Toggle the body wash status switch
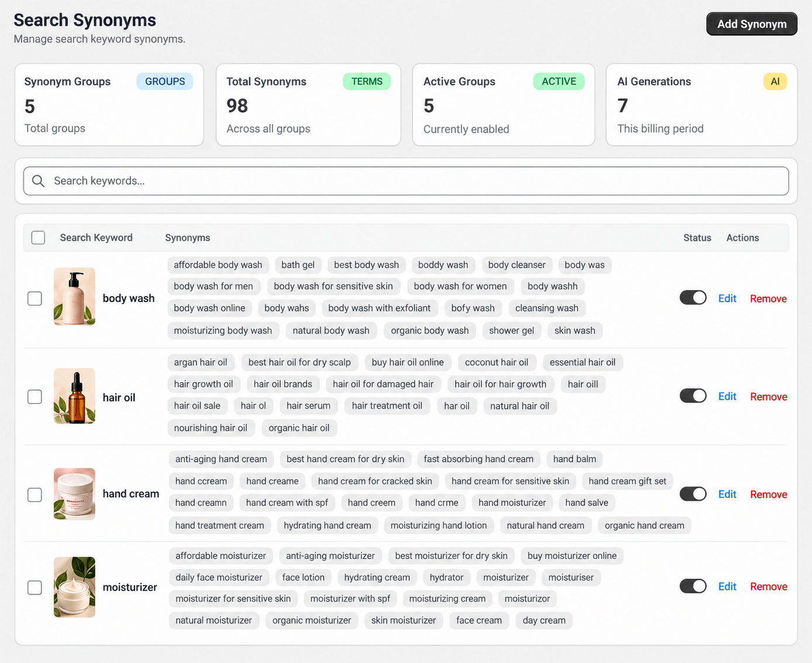Image resolution: width=812 pixels, height=663 pixels. click(x=693, y=298)
